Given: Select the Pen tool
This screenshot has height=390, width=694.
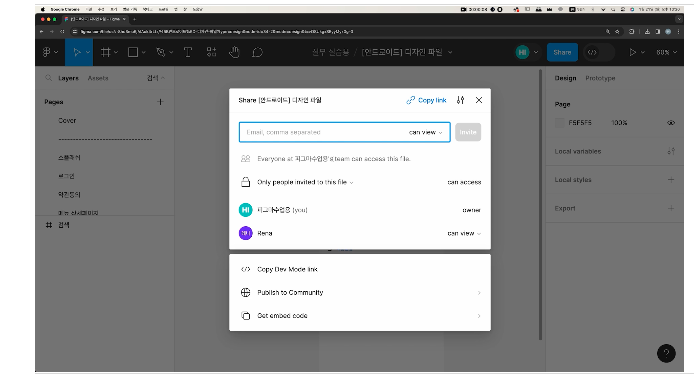Looking at the screenshot, I should [161, 52].
